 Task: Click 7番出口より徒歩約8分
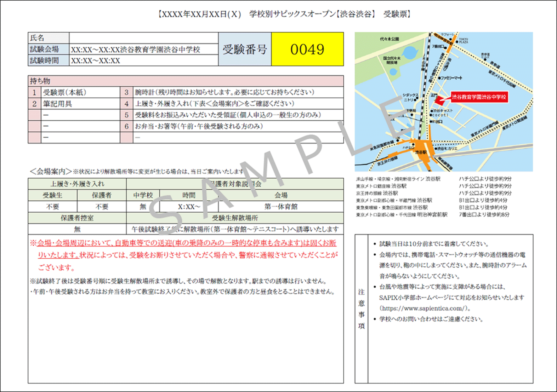484,215
